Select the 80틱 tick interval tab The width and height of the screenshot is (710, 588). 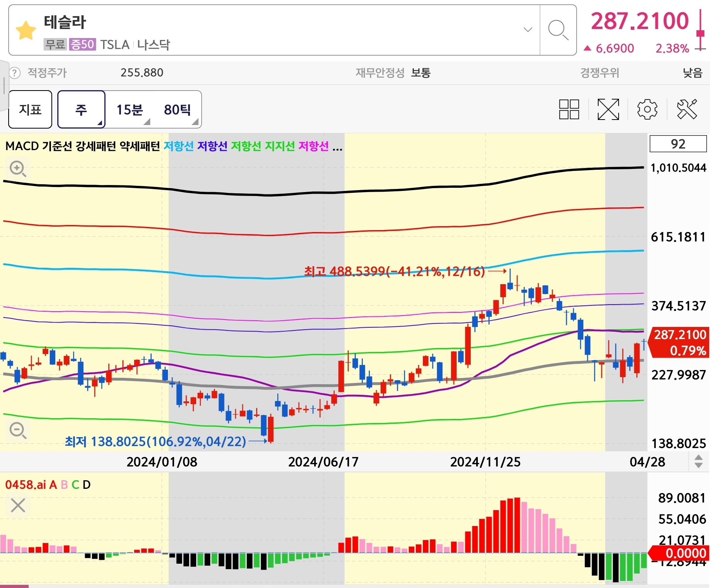(x=177, y=109)
